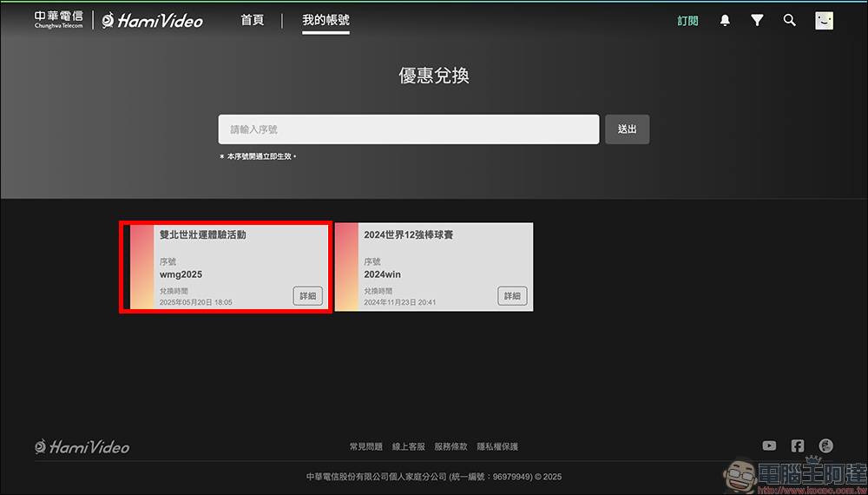Open the search magnifier icon
Viewport: 868px width, 495px height.
point(789,21)
